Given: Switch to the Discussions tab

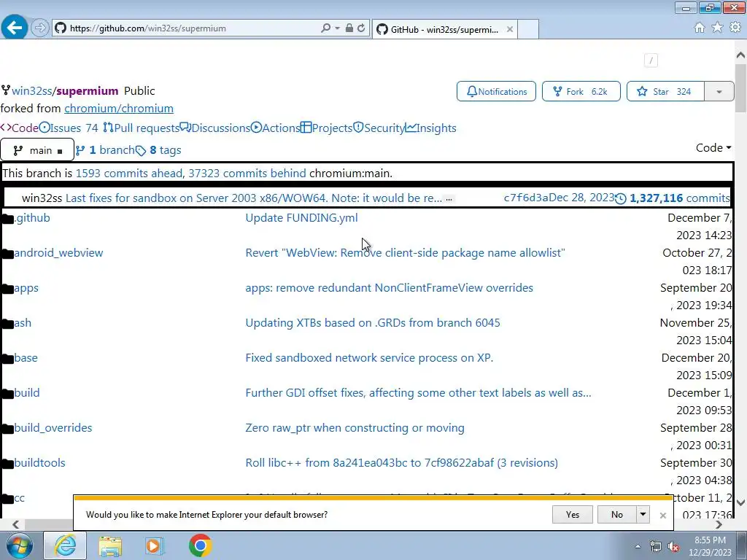Looking at the screenshot, I should pyautogui.click(x=215, y=128).
